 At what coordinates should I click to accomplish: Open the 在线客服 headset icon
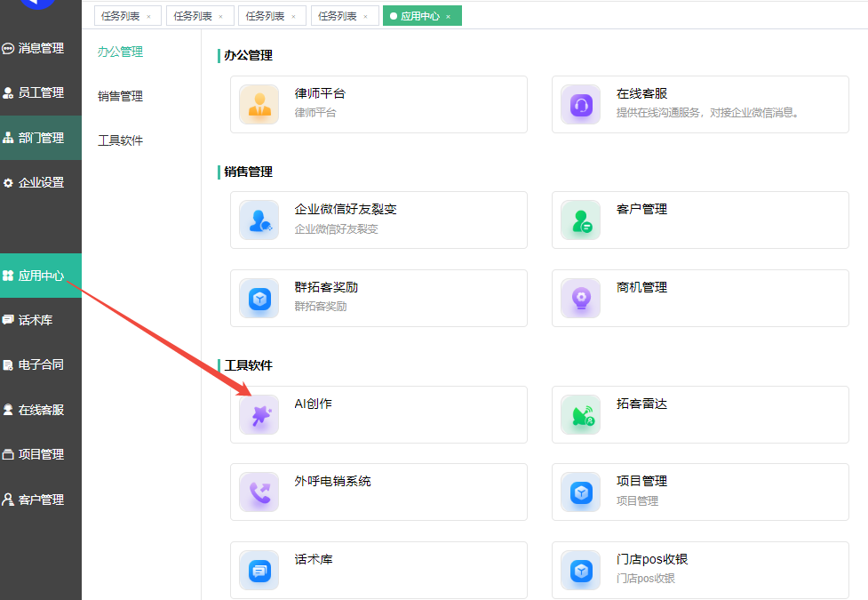coord(581,105)
